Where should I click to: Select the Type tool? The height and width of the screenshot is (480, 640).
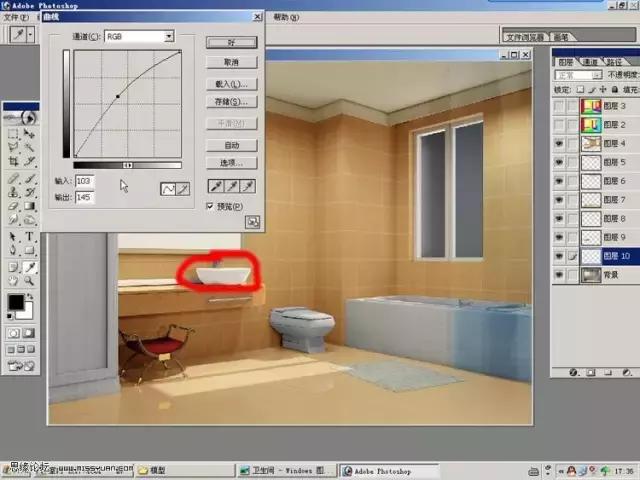click(29, 236)
